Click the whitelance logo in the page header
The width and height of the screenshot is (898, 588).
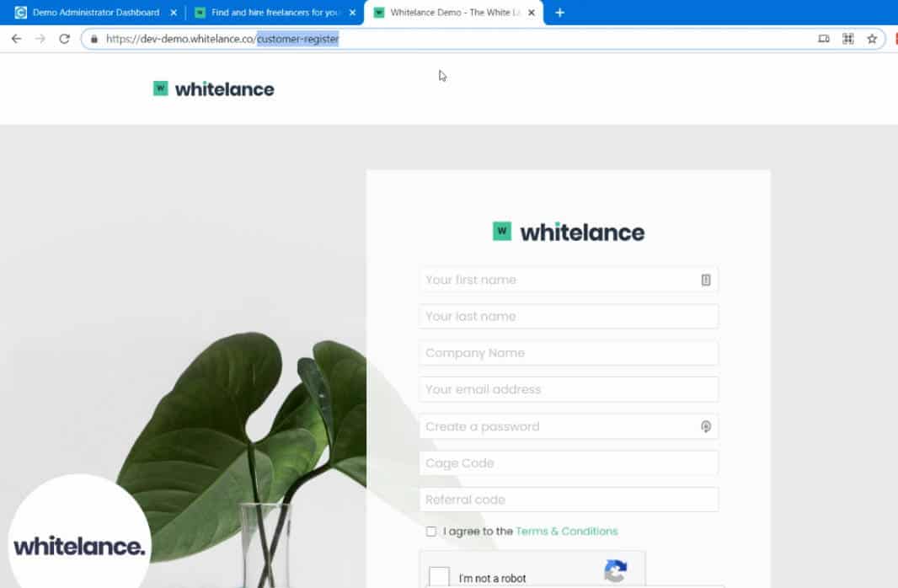coord(214,89)
